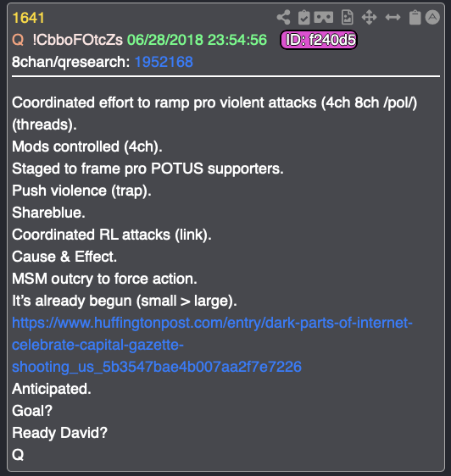
Task: Click the plain clipboard copy icon
Action: tap(415, 17)
